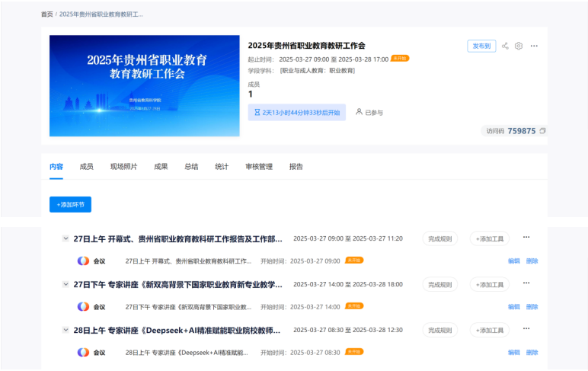The width and height of the screenshot is (588, 371).
Task: Click the 发布到 button
Action: point(481,46)
